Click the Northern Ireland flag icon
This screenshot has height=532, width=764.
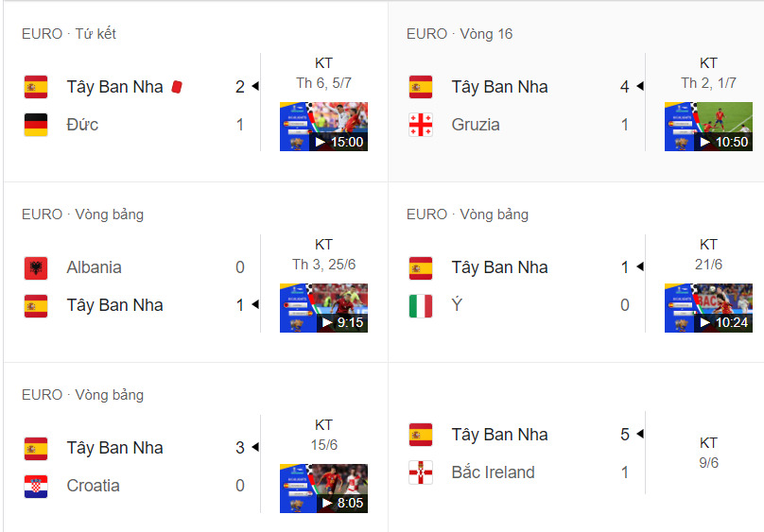pyautogui.click(x=421, y=472)
